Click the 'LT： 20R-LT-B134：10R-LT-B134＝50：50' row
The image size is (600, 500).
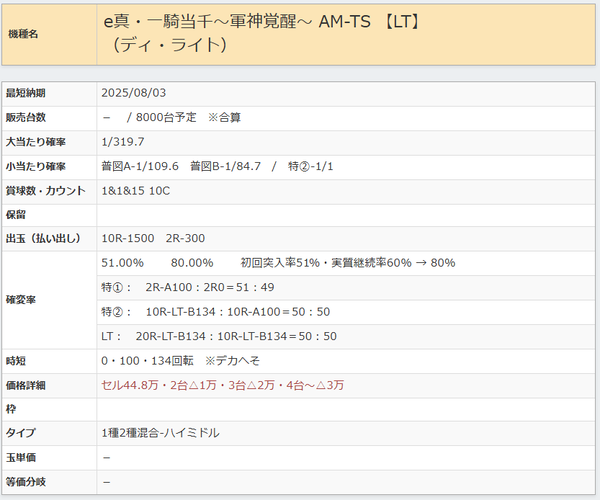(x=346, y=336)
